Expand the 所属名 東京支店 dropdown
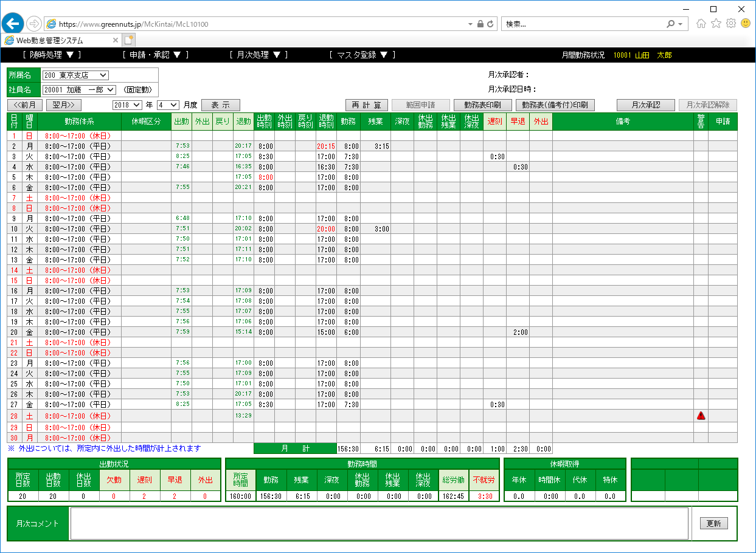This screenshot has height=553, width=756. pos(75,75)
